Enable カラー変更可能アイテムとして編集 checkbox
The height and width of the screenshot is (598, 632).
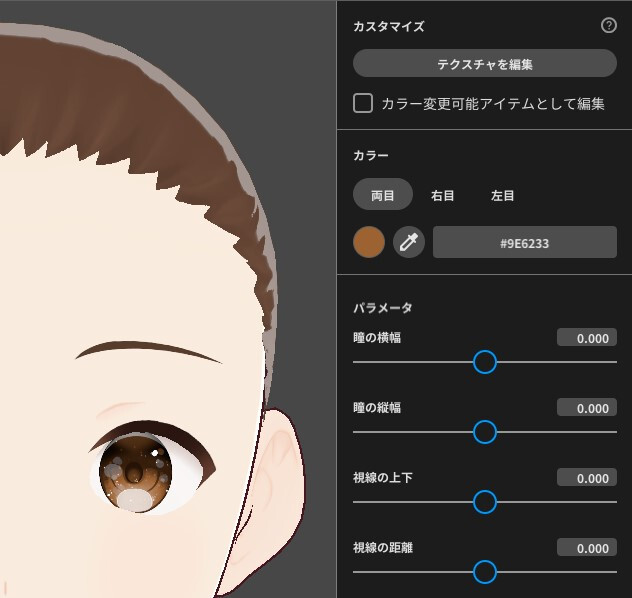click(364, 103)
